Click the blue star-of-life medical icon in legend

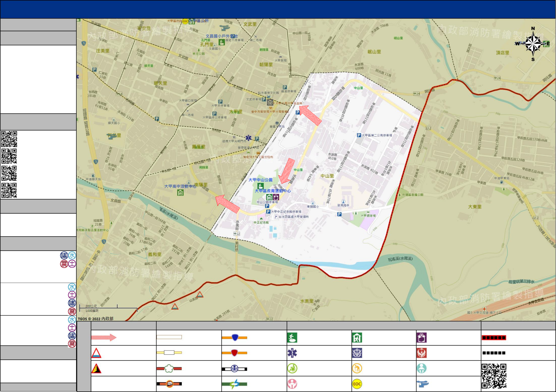click(x=292, y=353)
